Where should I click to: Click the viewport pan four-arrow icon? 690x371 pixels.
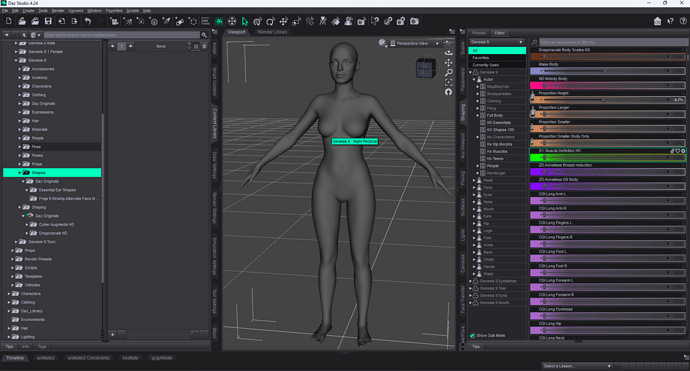448,62
